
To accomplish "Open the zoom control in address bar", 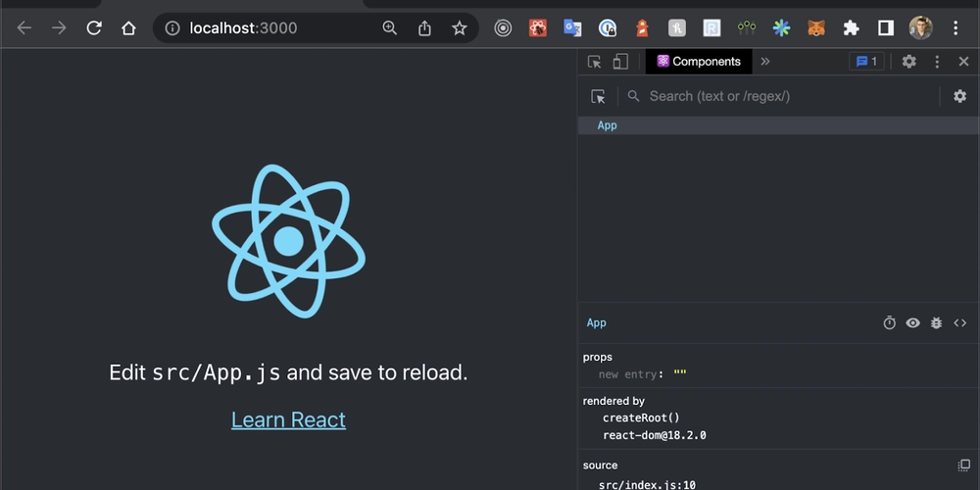I will tap(389, 28).
